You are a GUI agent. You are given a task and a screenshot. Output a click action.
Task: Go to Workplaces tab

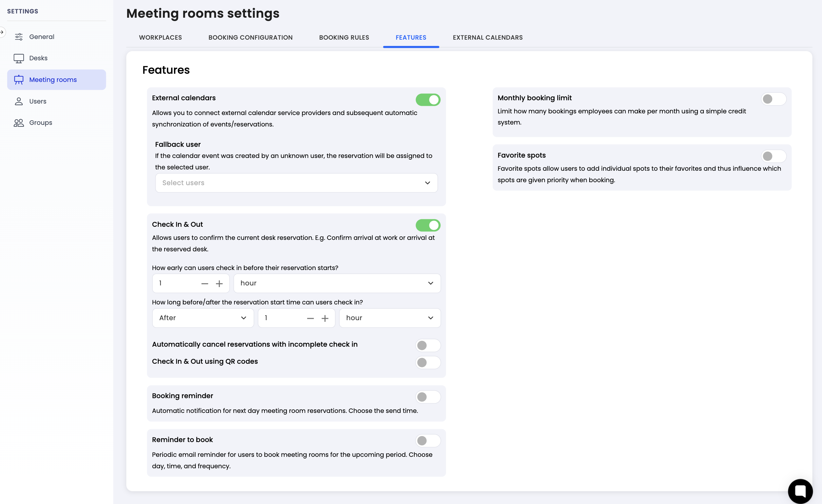click(161, 37)
